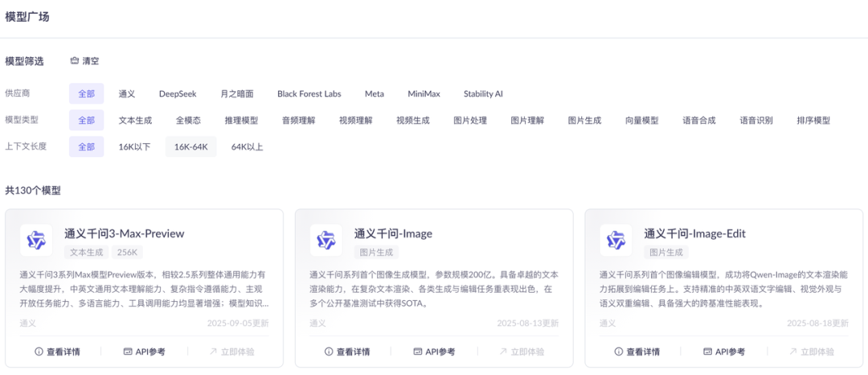868x375 pixels.
Task: Click the 通义千问-Image-Edit model logo icon
Action: point(616,240)
